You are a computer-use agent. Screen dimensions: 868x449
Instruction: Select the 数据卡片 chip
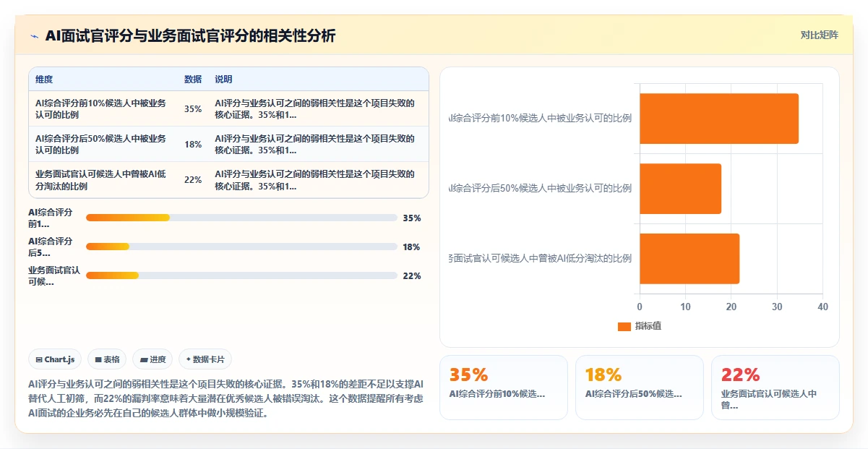[x=205, y=359]
